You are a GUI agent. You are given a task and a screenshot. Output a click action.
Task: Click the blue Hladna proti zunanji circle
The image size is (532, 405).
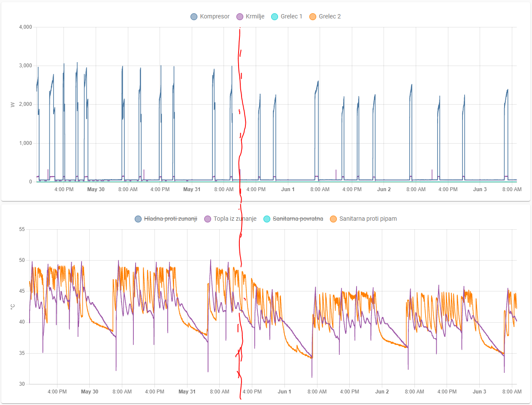138,219
